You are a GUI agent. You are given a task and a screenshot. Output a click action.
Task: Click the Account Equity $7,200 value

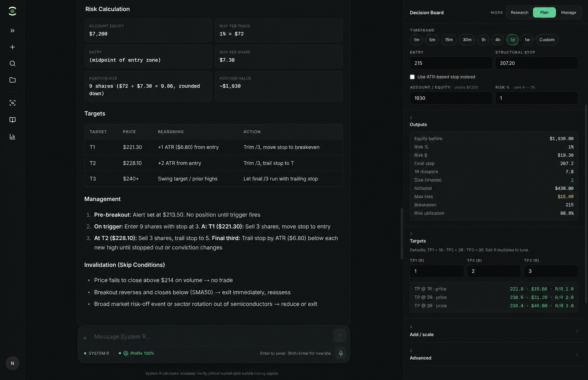[98, 34]
